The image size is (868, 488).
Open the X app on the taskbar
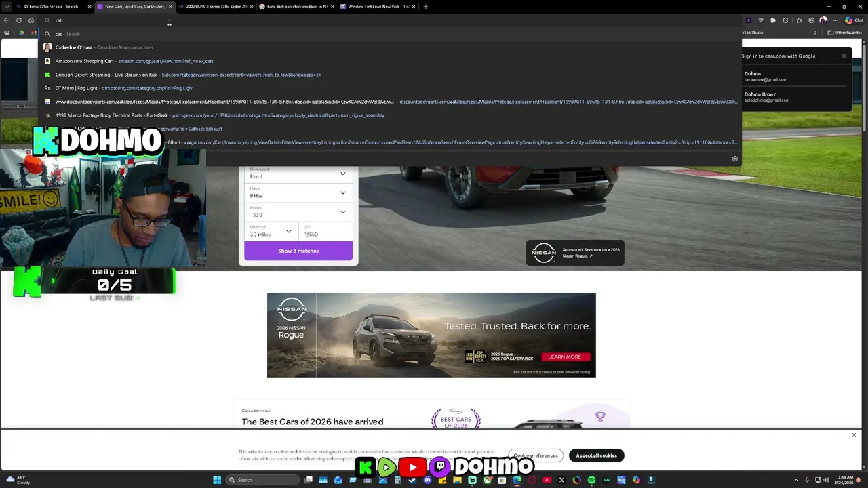[561, 480]
